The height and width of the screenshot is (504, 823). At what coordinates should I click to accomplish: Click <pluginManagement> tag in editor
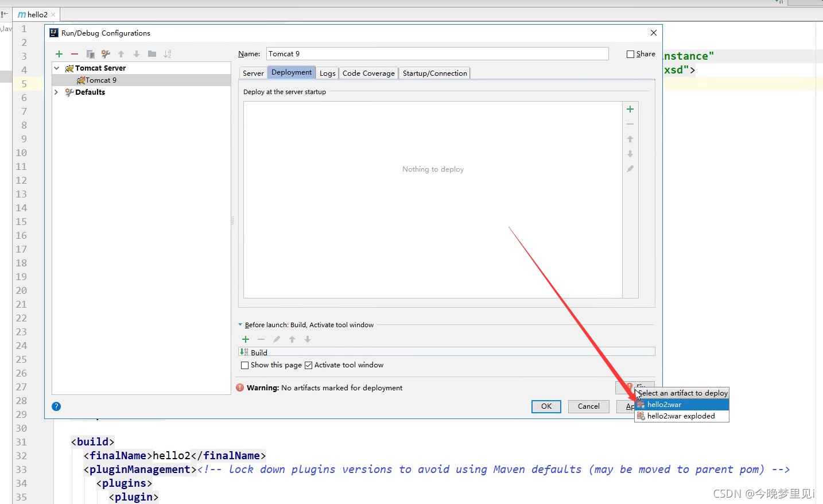tap(140, 470)
